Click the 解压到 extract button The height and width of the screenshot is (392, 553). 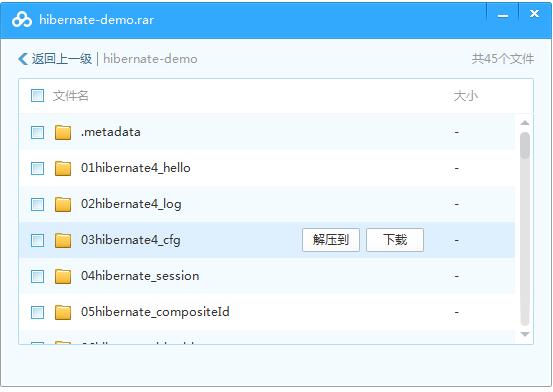(x=331, y=240)
